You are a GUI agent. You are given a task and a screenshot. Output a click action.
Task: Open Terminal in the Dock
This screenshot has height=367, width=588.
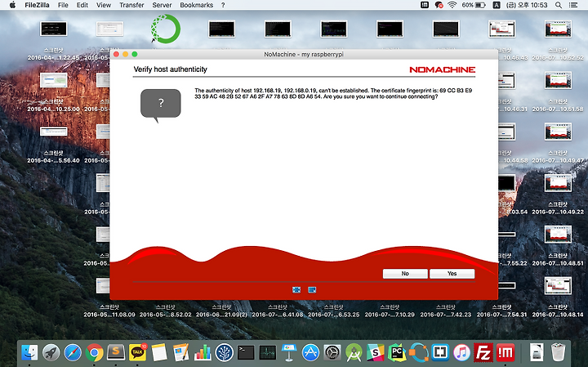(246, 352)
